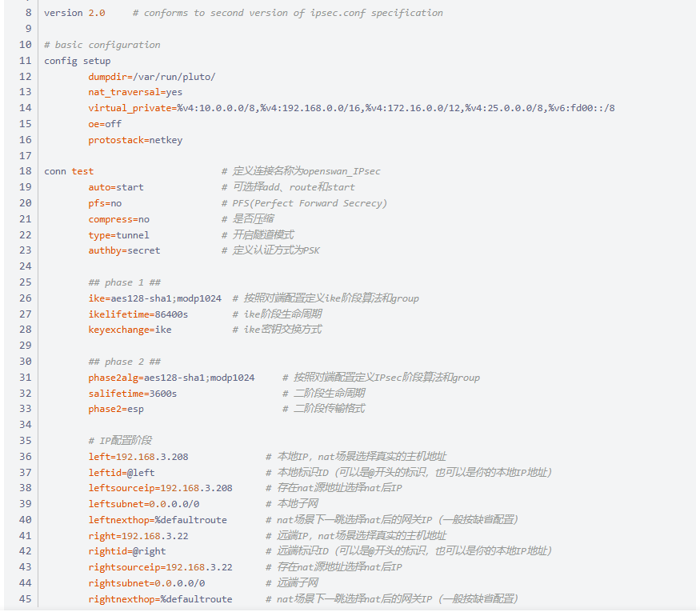Viewport: 700px width, 612px height.
Task: Click the '# IP配置阶段' comment
Action: [x=120, y=441]
